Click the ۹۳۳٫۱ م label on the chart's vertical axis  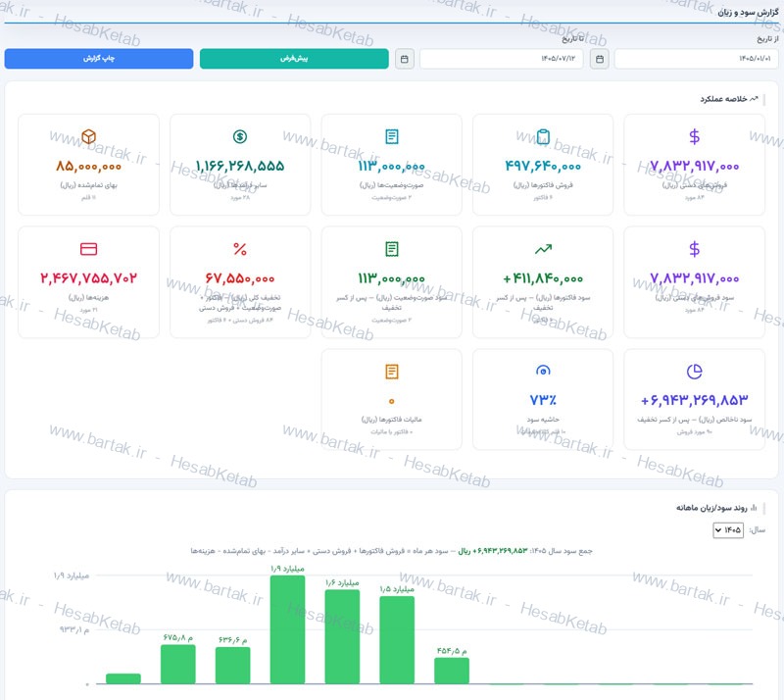tap(74, 629)
